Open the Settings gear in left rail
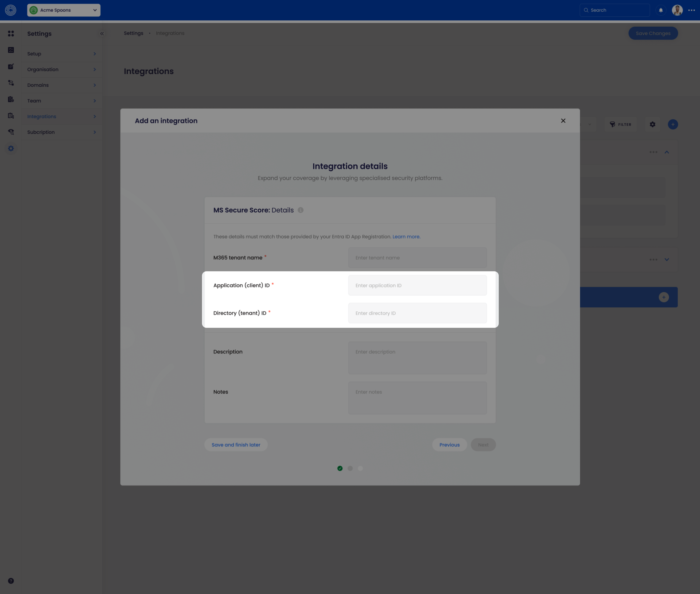This screenshot has width=700, height=594. 11,148
